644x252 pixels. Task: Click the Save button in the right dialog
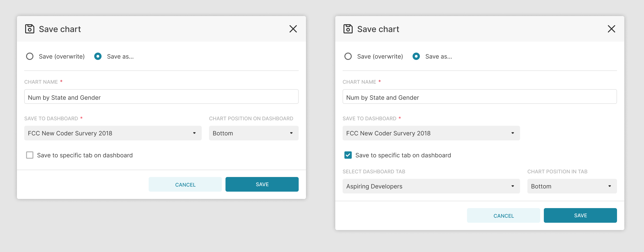[580, 215]
